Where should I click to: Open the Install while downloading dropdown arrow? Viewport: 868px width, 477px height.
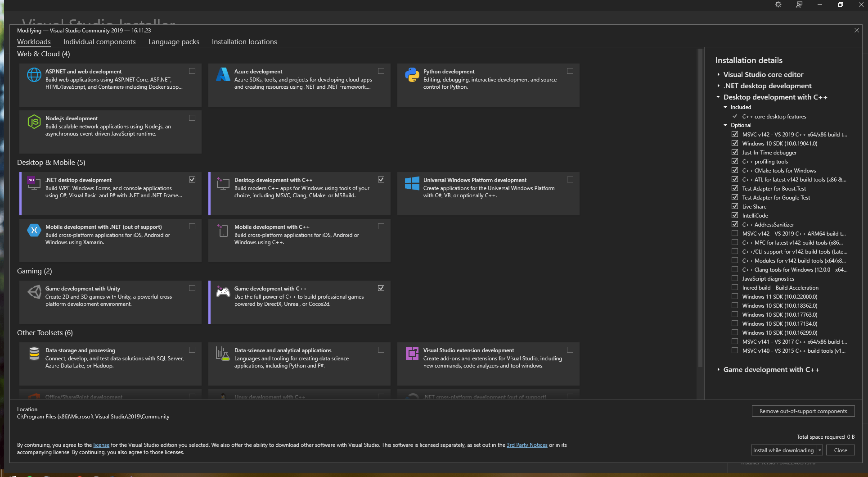click(820, 450)
